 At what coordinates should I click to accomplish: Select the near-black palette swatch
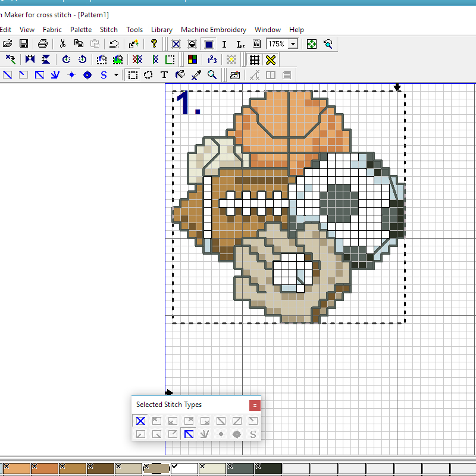tap(268, 468)
